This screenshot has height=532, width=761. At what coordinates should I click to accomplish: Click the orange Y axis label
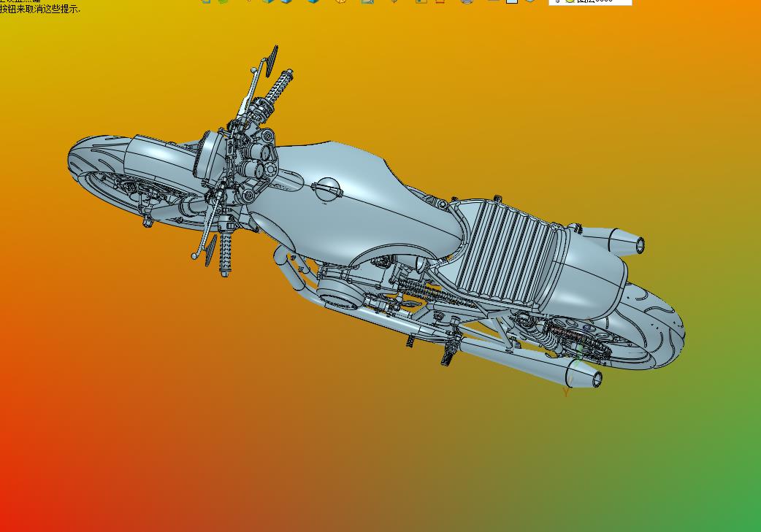[x=566, y=392]
